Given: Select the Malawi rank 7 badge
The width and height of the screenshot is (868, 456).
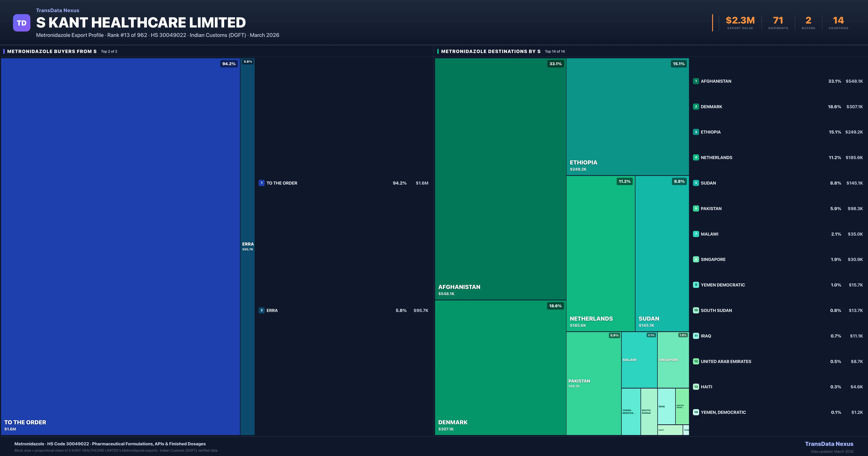Looking at the screenshot, I should (696, 234).
